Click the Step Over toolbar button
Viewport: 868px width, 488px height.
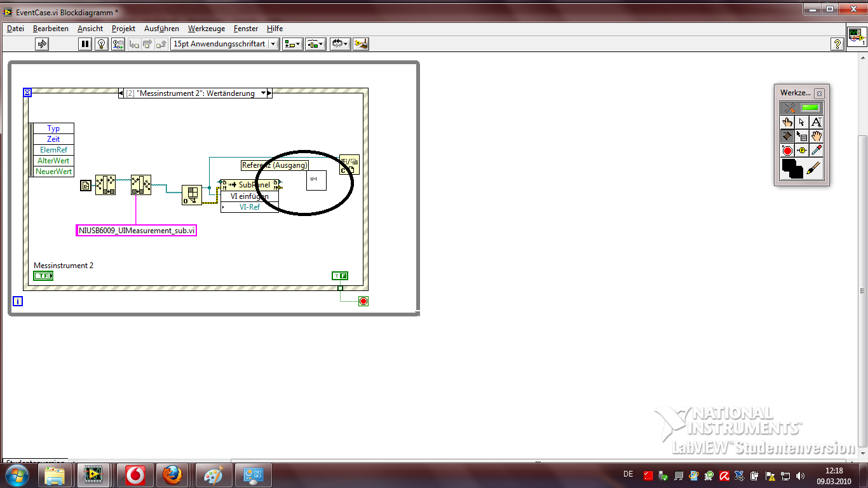tap(147, 44)
